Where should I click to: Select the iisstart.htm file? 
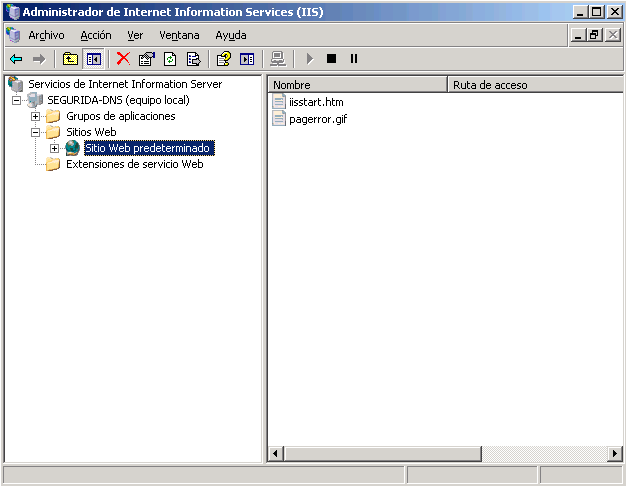tap(314, 102)
